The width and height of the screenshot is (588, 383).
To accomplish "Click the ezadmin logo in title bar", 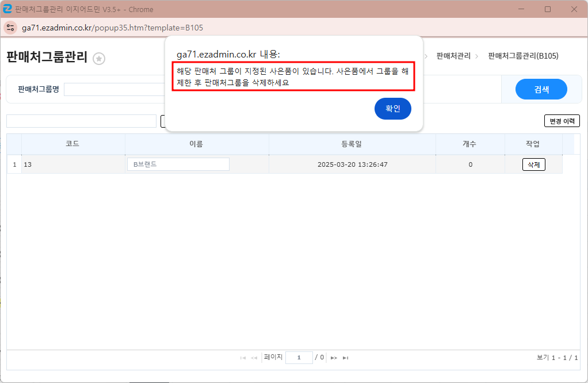I will pyautogui.click(x=7, y=9).
